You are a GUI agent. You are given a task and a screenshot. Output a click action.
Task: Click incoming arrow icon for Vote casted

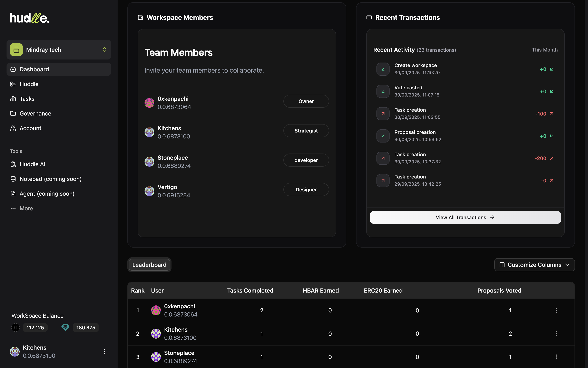(383, 92)
